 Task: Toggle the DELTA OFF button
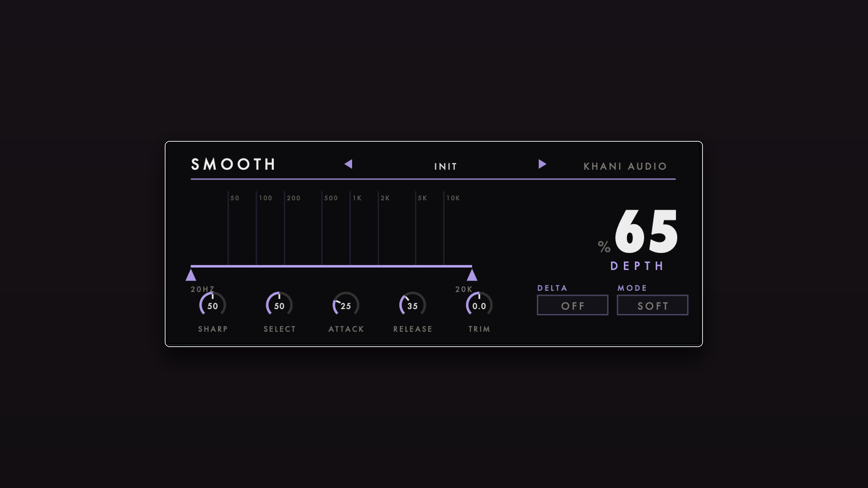[572, 305]
